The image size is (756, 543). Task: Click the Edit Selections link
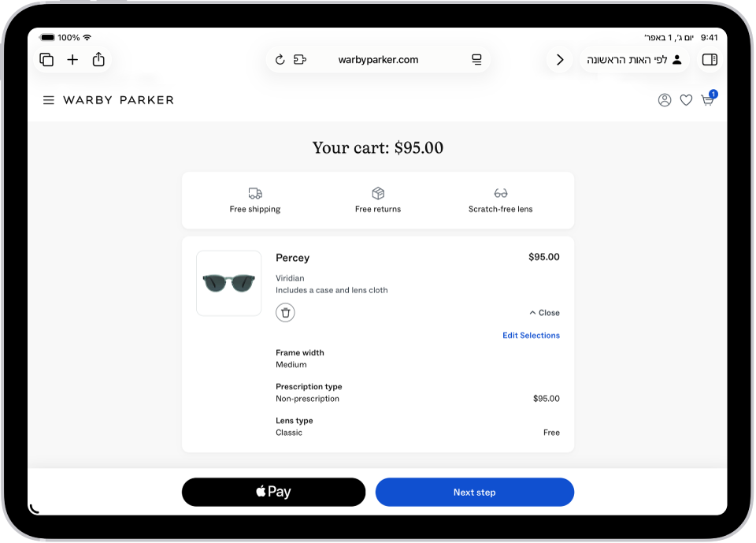click(x=531, y=336)
